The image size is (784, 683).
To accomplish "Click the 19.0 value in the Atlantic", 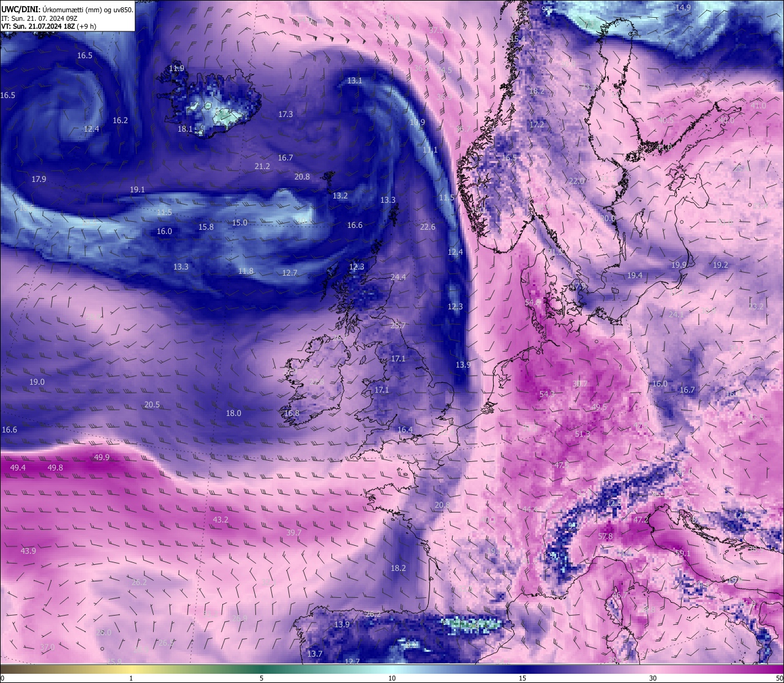I will point(37,382).
